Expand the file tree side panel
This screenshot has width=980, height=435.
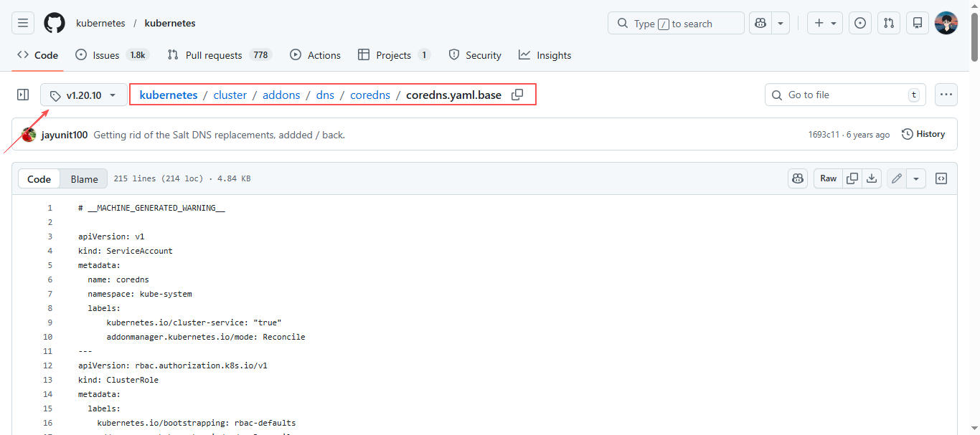(x=23, y=95)
